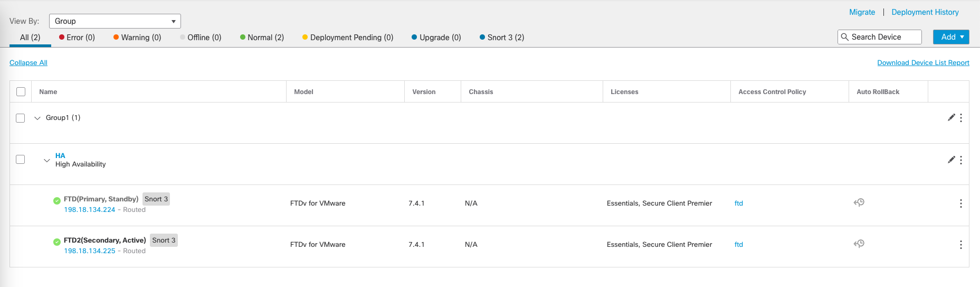Click Auto RollBack icon for FTD primary

pyautogui.click(x=859, y=202)
